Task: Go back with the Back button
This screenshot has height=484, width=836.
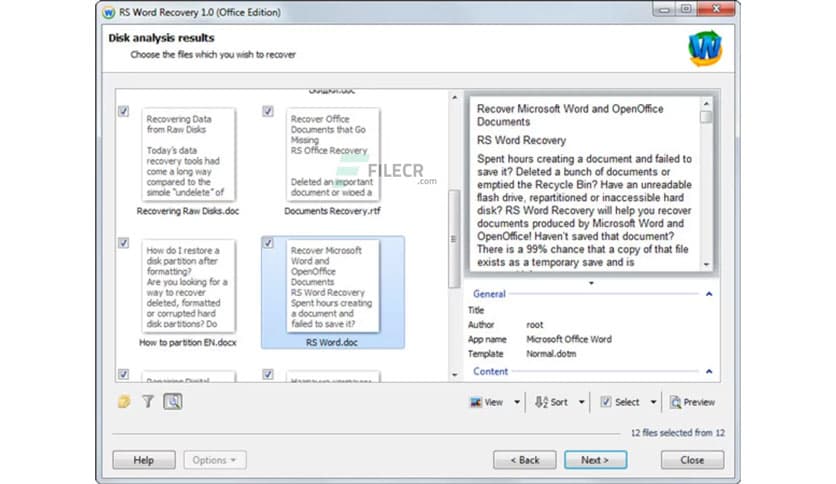Action: click(525, 459)
